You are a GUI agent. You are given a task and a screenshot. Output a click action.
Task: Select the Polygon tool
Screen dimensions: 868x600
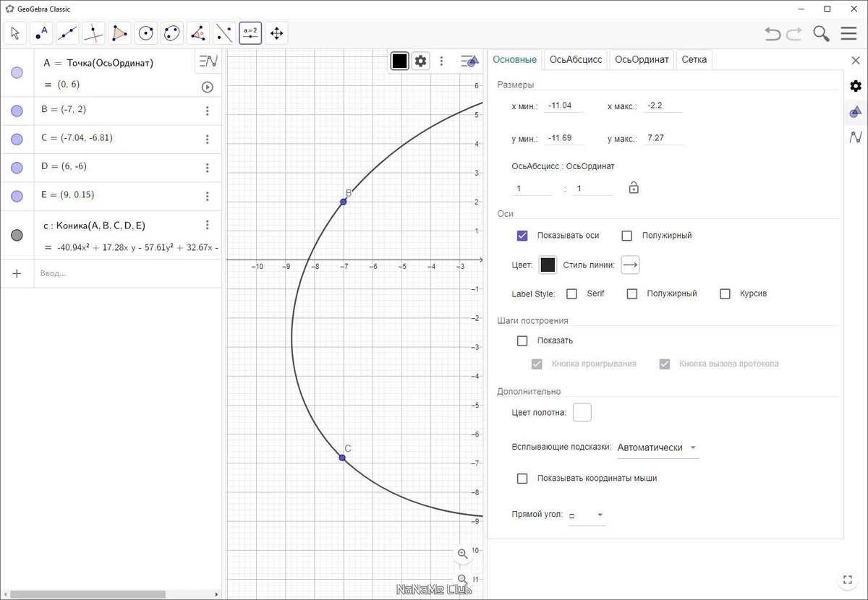[x=120, y=33]
